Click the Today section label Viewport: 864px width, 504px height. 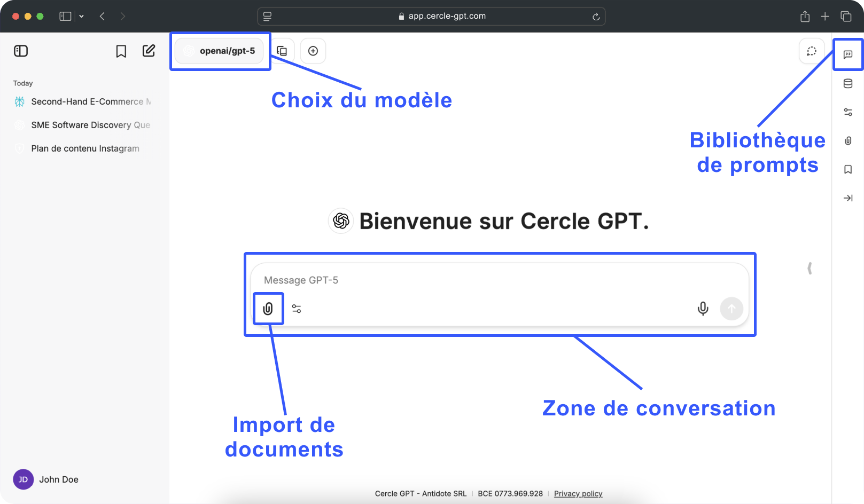click(23, 83)
